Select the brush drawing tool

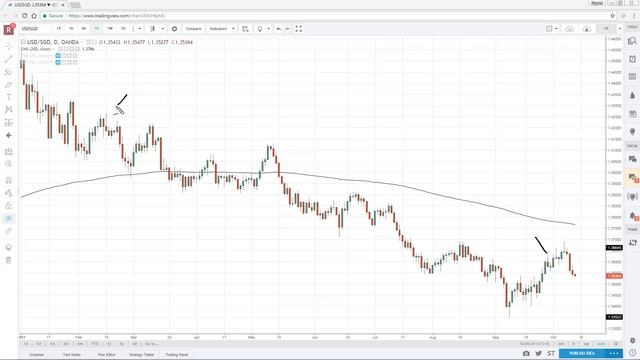tap(9, 85)
